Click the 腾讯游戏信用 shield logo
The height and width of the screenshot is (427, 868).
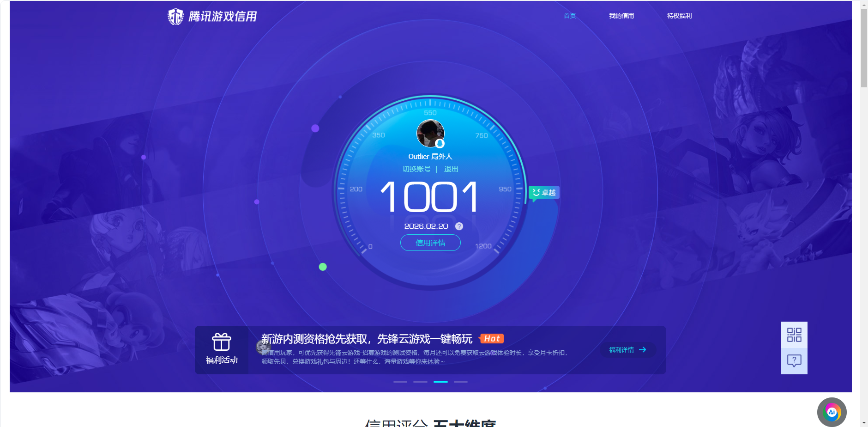click(175, 15)
